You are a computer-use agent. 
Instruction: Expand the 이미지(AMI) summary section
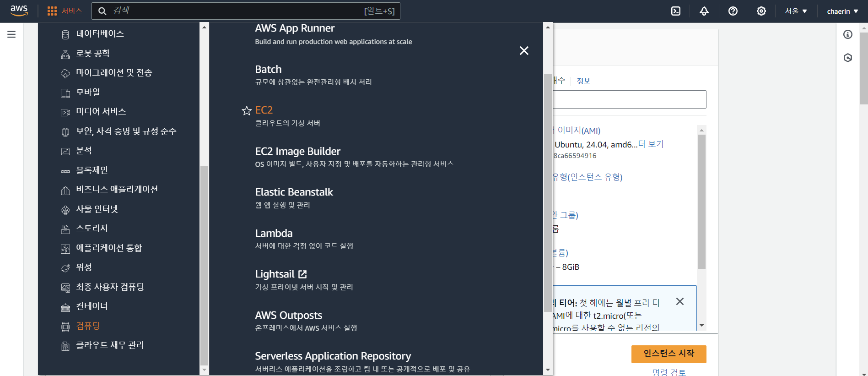[x=577, y=131]
